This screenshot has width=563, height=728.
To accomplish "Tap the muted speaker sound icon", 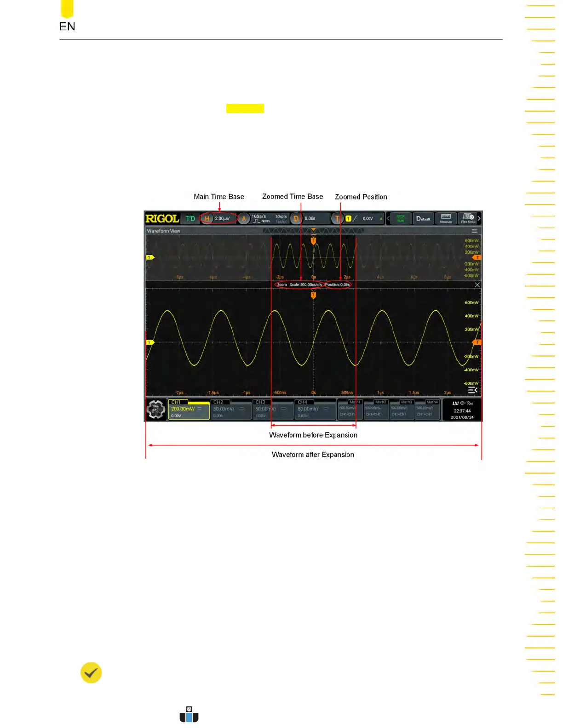I will (463, 404).
